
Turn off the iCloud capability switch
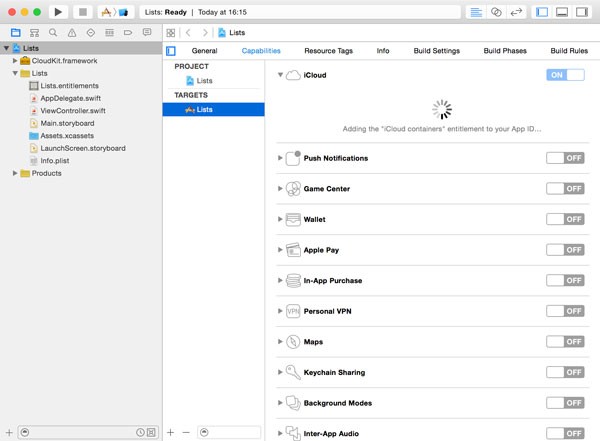[565, 75]
